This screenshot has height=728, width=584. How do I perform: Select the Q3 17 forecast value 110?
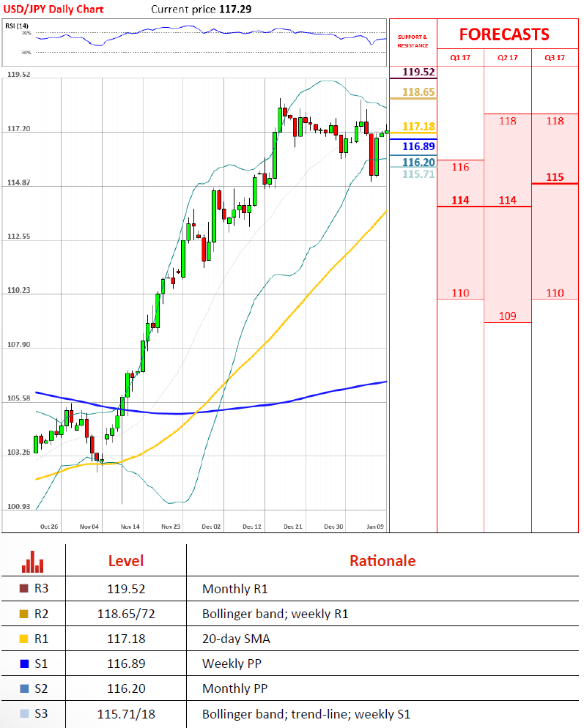click(555, 293)
